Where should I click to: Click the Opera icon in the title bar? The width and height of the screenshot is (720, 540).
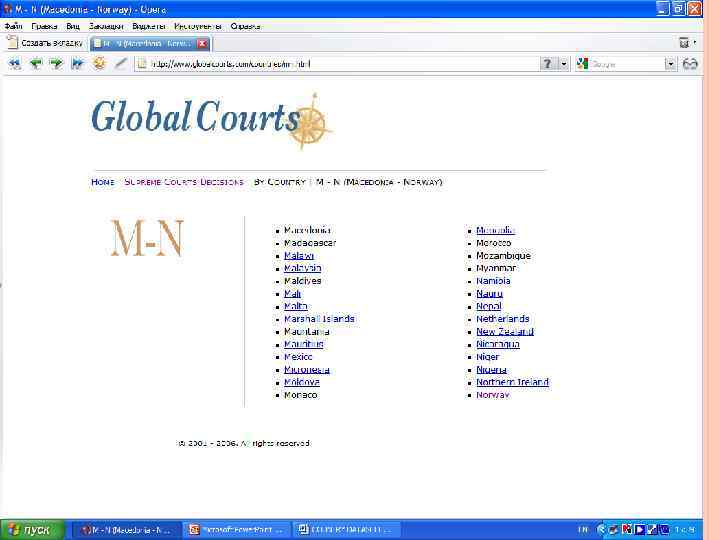coord(7,9)
